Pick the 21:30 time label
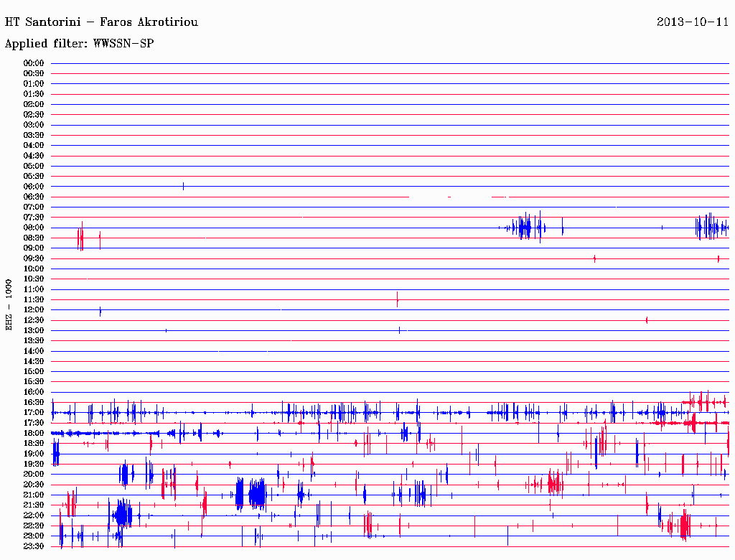This screenshot has height=560, width=735. (34, 505)
